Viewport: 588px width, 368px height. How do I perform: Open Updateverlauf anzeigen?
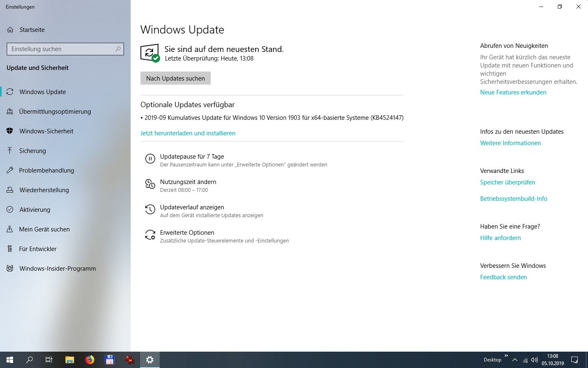click(x=192, y=207)
